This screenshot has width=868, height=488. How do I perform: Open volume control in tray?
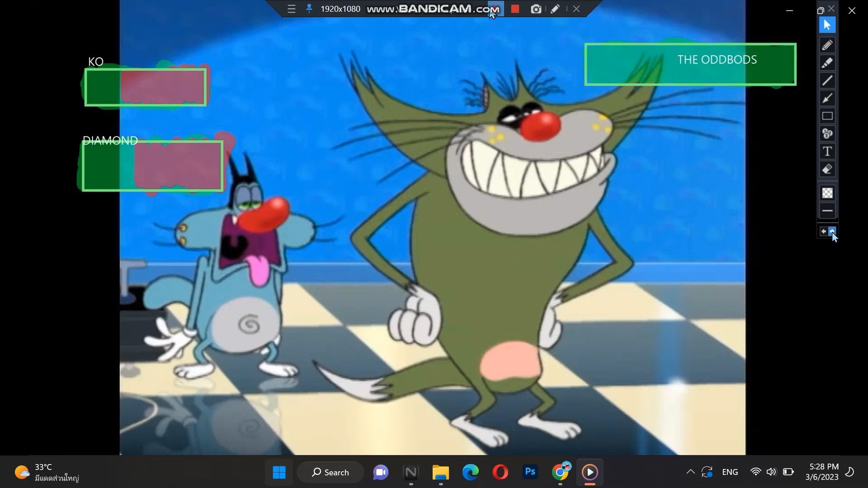pos(771,472)
